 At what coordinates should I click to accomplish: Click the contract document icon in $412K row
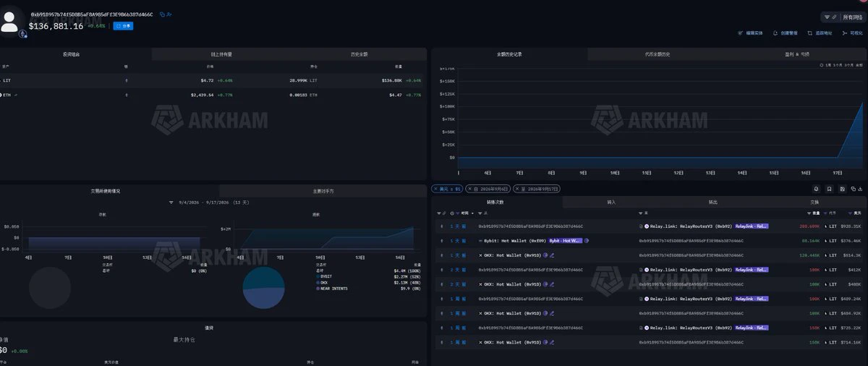(641, 269)
